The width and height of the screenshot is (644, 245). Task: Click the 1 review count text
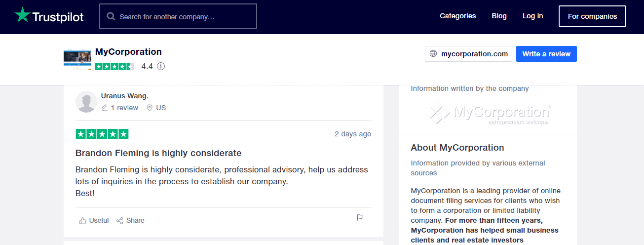(124, 108)
